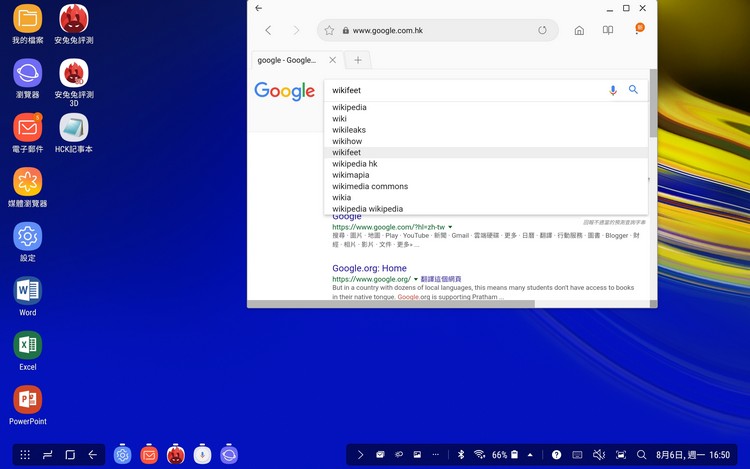The width and height of the screenshot is (750, 469).
Task: Choose the wikileaks suggestion
Action: tap(486, 130)
